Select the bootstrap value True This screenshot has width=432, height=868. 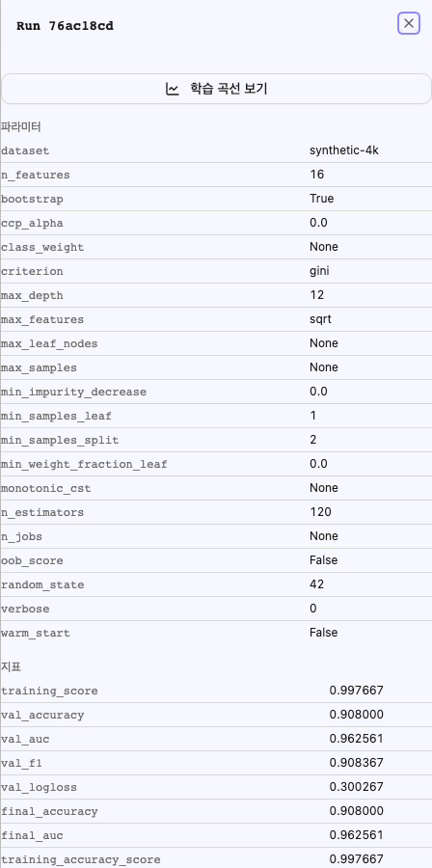[322, 199]
